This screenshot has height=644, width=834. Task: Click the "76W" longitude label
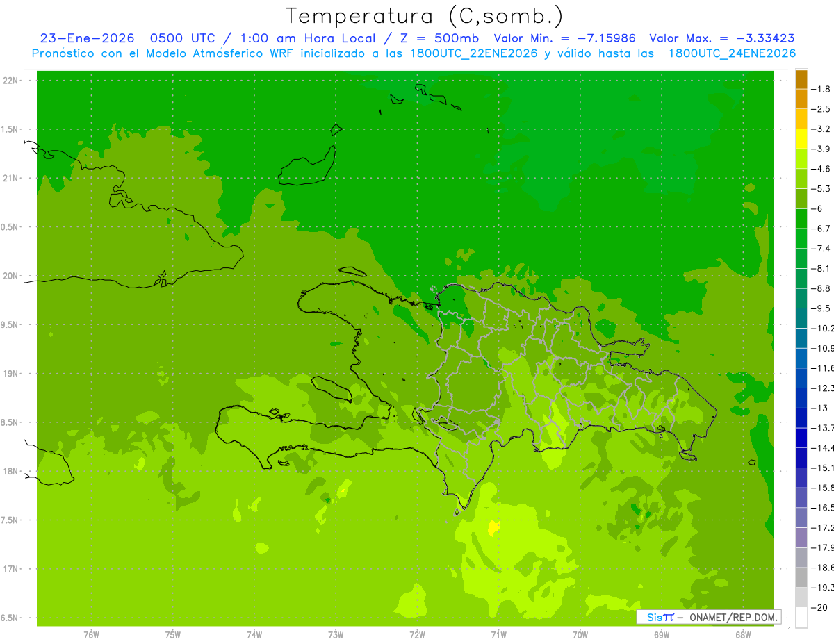[91, 634]
